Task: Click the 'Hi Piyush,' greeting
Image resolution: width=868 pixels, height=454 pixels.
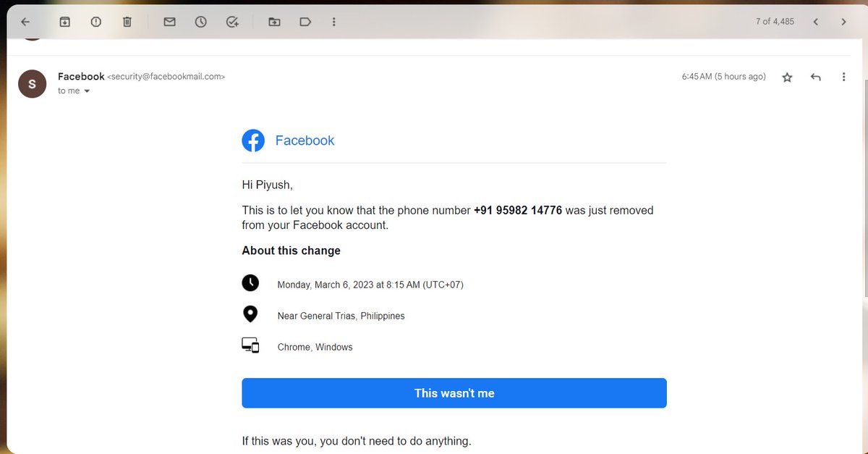Action: click(267, 185)
